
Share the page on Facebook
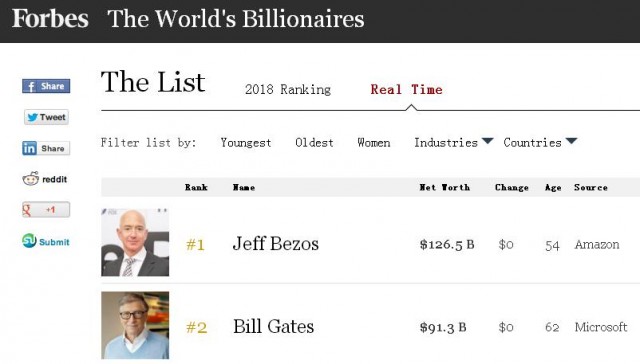coord(46,86)
